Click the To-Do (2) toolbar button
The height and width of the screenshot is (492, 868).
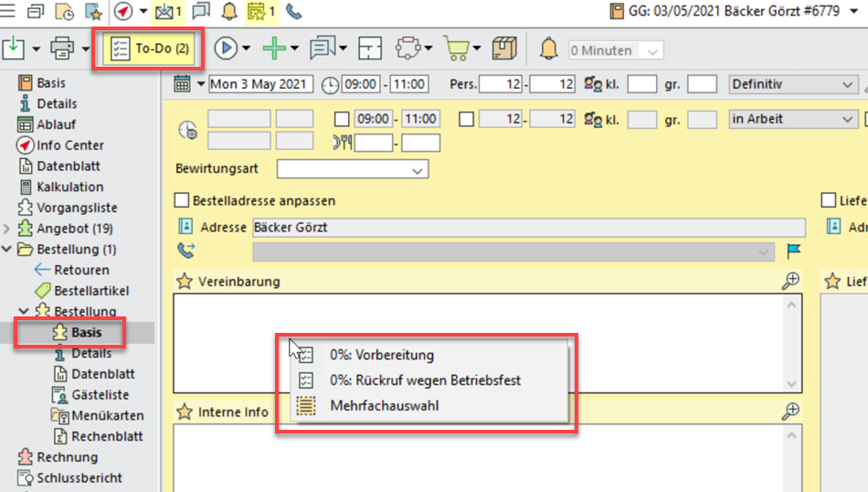[147, 48]
